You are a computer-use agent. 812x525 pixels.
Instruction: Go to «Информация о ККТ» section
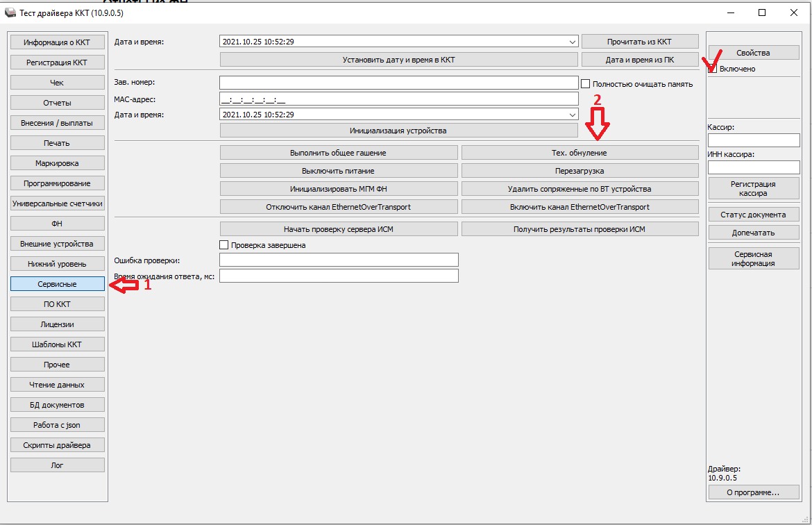pyautogui.click(x=57, y=42)
